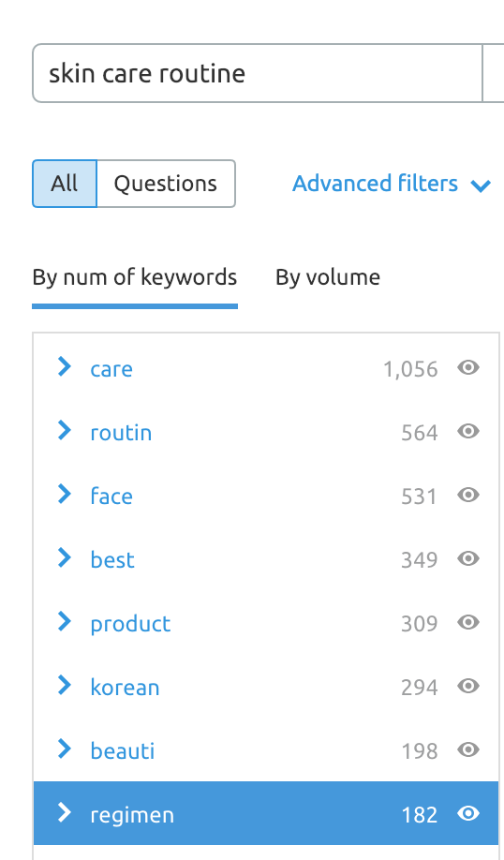504x860 pixels.
Task: Expand the care group chevron
Action: click(x=65, y=366)
